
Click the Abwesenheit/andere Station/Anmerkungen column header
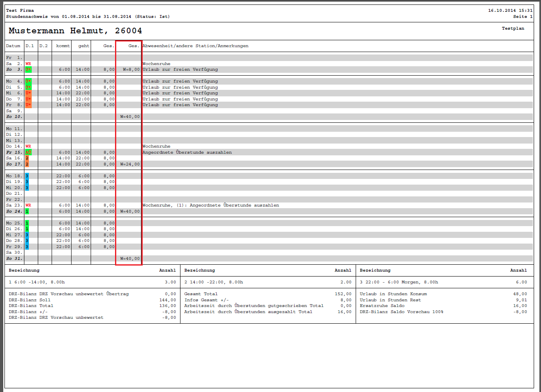tap(195, 46)
